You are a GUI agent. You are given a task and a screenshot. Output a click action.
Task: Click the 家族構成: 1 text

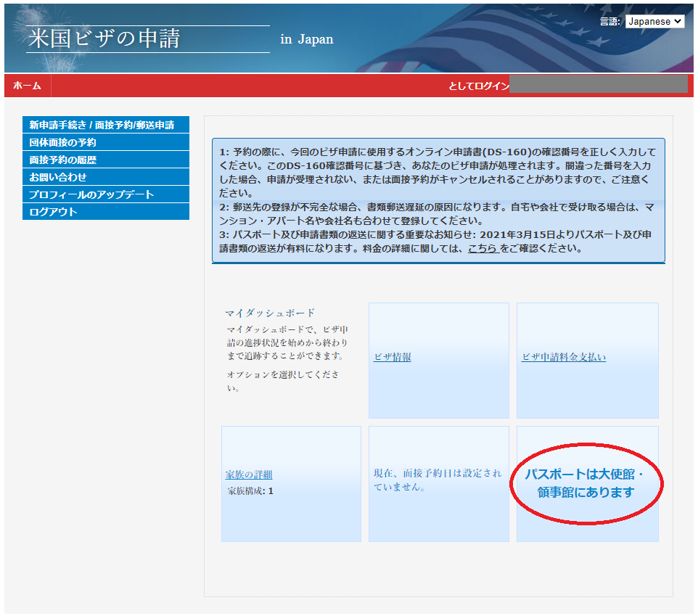[250, 491]
